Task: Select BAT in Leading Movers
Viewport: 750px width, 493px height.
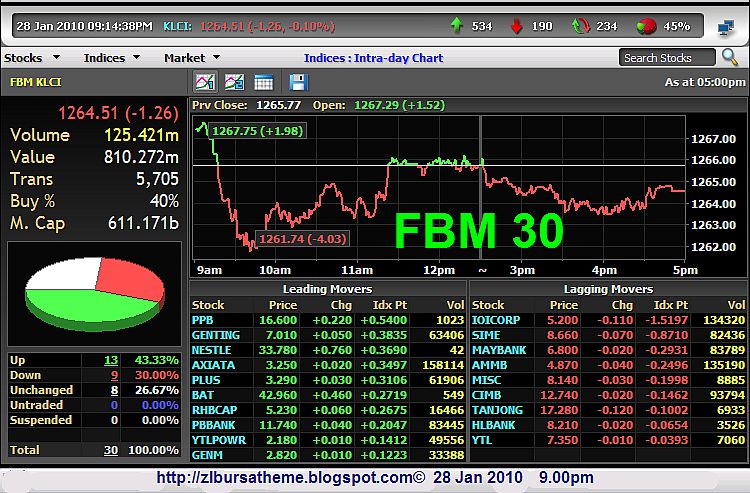Action: (x=203, y=395)
